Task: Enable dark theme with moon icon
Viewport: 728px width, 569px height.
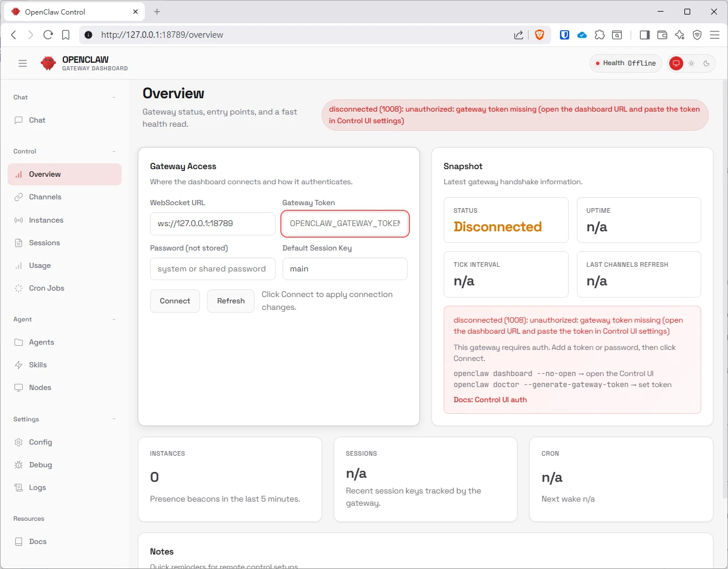Action: coord(706,63)
